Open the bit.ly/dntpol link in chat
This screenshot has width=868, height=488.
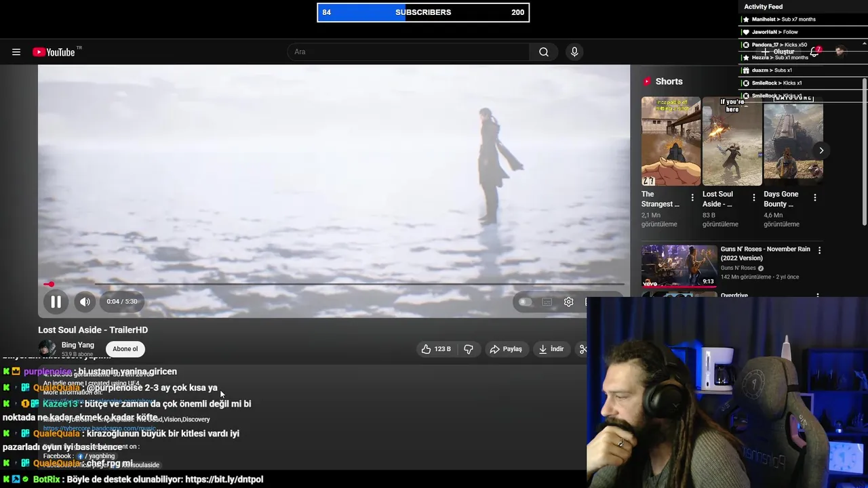pos(224,479)
